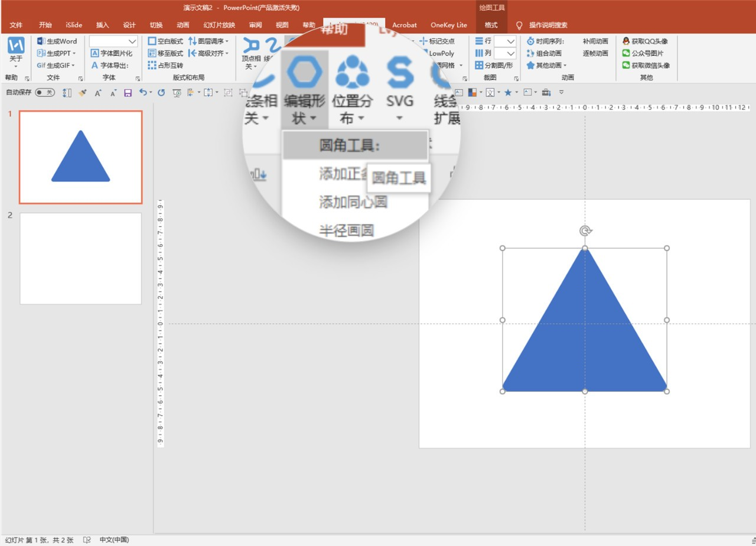Click the 获取QQ头像 penguin icon
The width and height of the screenshot is (756, 546).
pyautogui.click(x=626, y=41)
